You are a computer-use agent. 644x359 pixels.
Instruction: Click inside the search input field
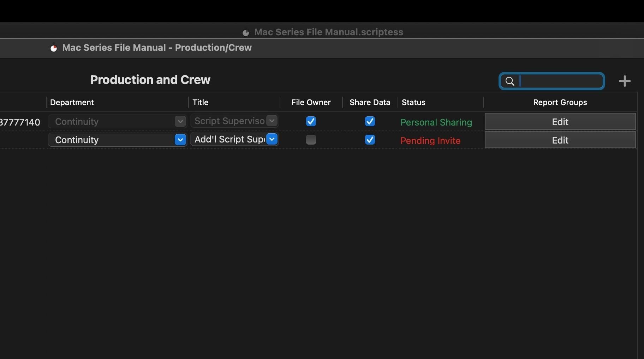[561, 81]
